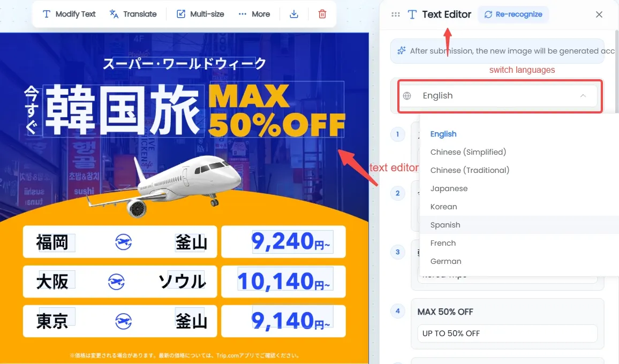Click the airplane icon in 大阪 row
This screenshot has width=619, height=364.
point(116,282)
